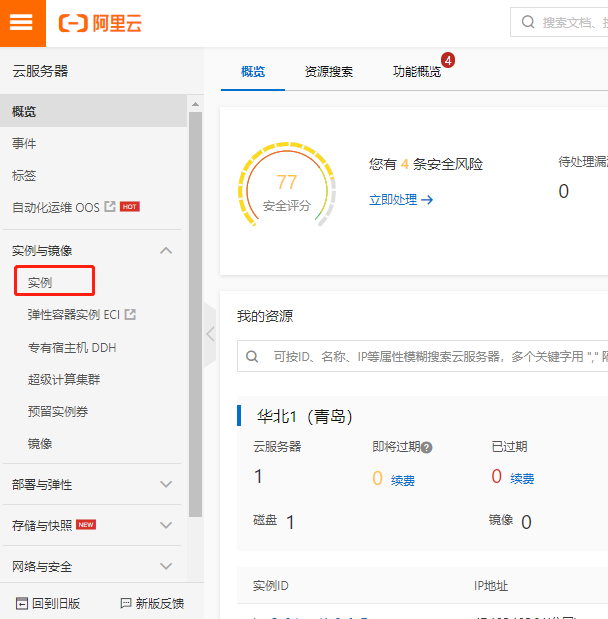Viewport: 608px width, 619px height.
Task: Click the 即将过期 help question icon
Action: [426, 447]
